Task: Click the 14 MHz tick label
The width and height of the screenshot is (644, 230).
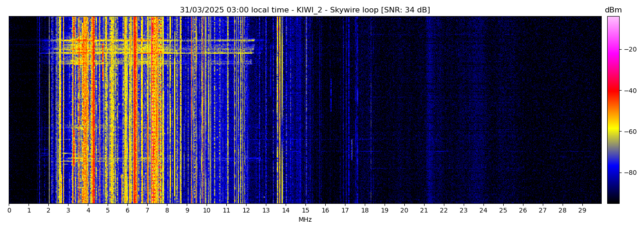Action: 286,211
